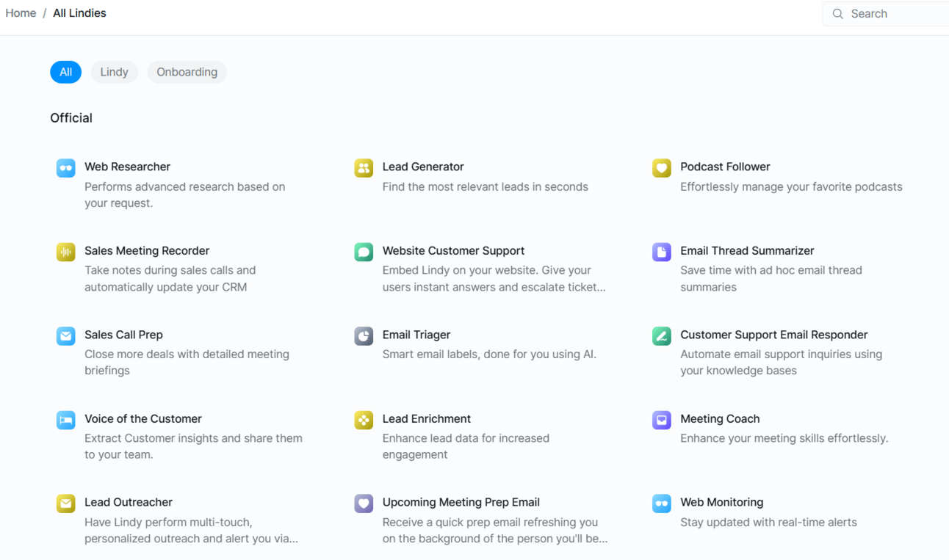Click the Website Customer Support chat icon
The width and height of the screenshot is (949, 560).
(x=364, y=252)
